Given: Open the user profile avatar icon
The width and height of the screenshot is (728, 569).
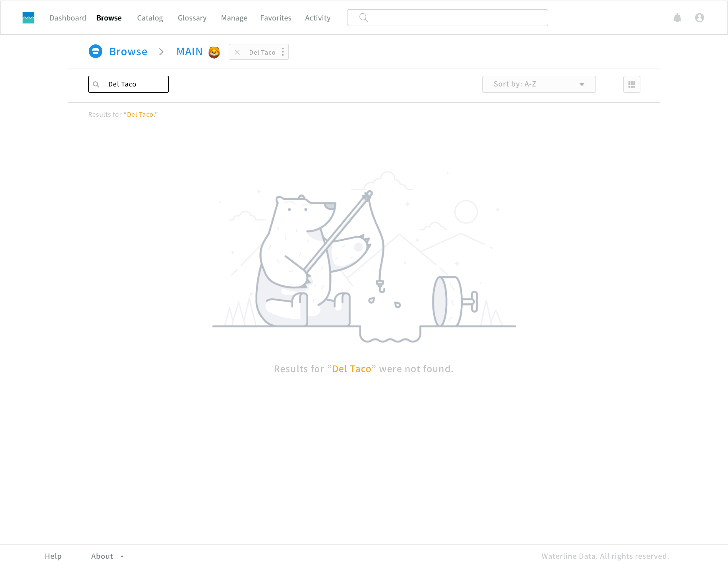Looking at the screenshot, I should [x=699, y=18].
